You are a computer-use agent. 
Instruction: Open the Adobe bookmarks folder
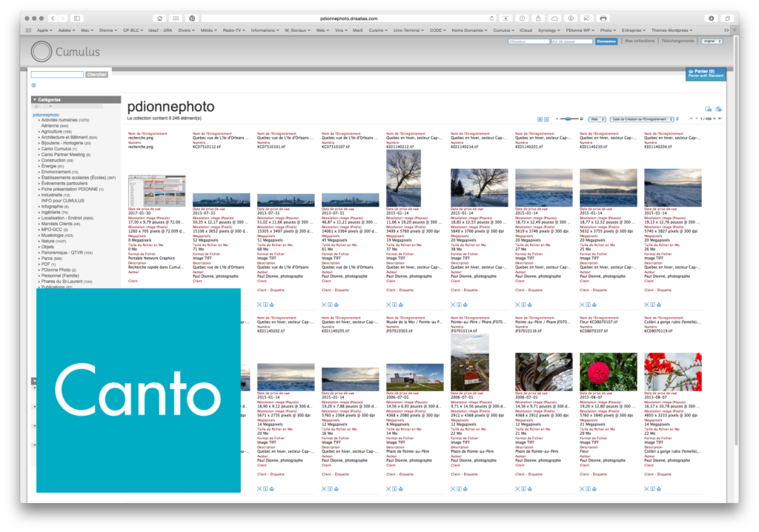[66, 30]
